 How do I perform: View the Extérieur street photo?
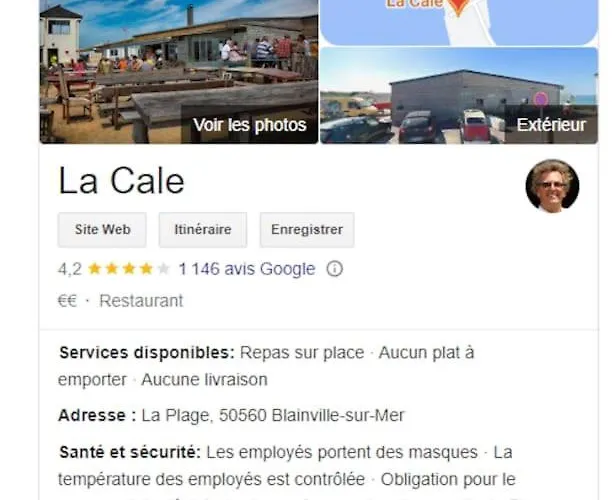pyautogui.click(x=459, y=96)
